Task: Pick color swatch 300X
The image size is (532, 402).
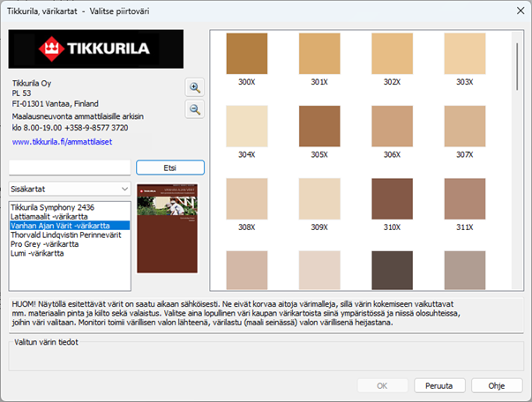Action: (x=246, y=55)
